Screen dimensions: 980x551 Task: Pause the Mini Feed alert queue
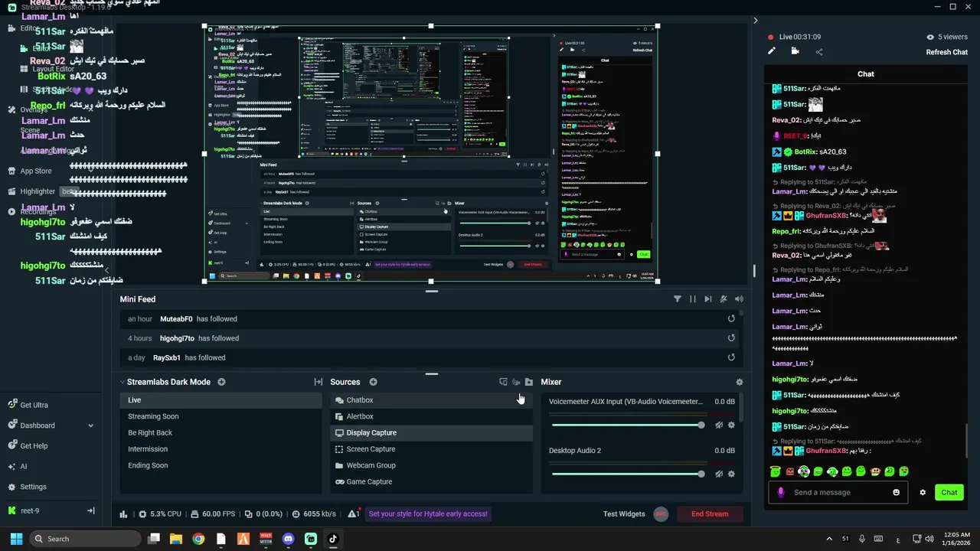693,299
